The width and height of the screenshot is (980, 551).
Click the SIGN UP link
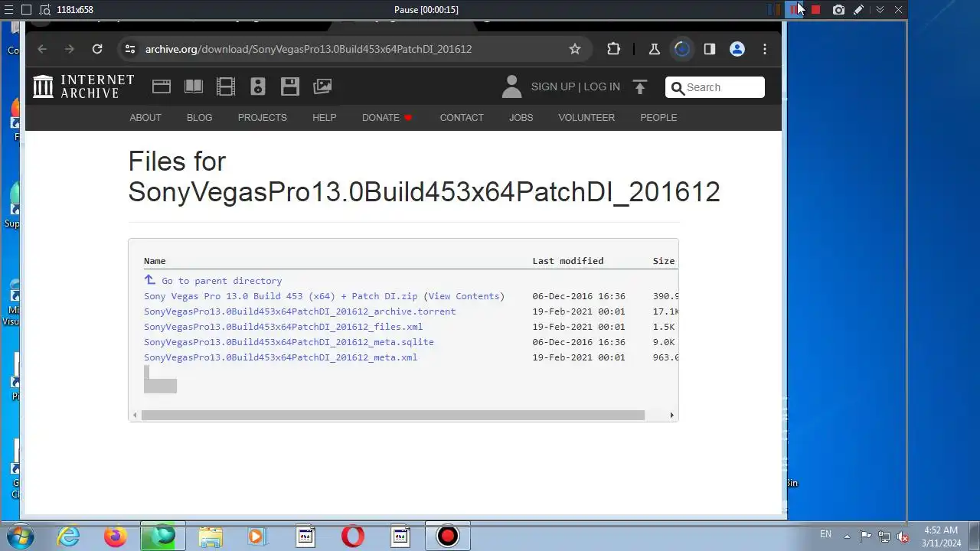point(553,86)
